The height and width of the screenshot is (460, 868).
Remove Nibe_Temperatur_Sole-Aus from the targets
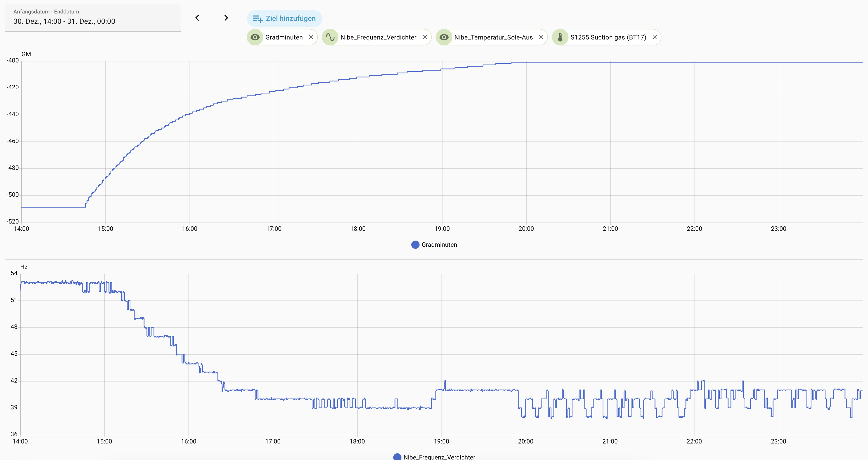click(x=541, y=37)
